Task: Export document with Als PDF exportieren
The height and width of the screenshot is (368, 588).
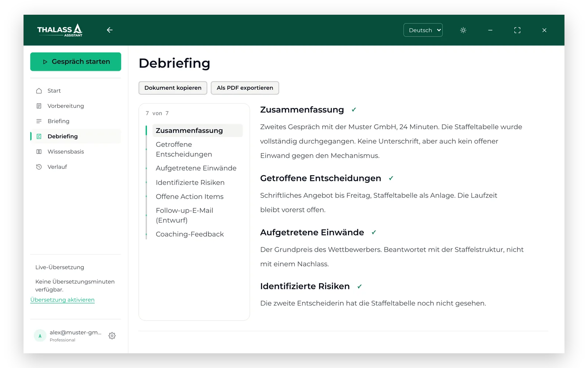Action: pos(245,88)
